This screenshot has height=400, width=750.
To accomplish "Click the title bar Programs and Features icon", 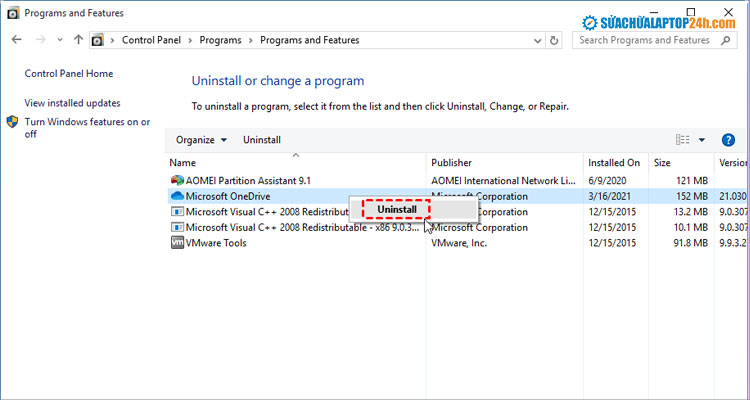I will (13, 13).
